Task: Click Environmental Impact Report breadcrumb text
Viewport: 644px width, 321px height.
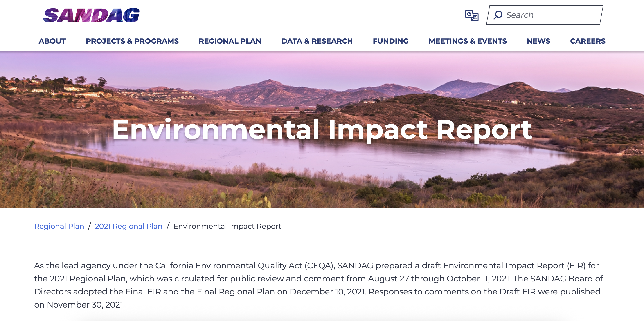Action: click(227, 226)
